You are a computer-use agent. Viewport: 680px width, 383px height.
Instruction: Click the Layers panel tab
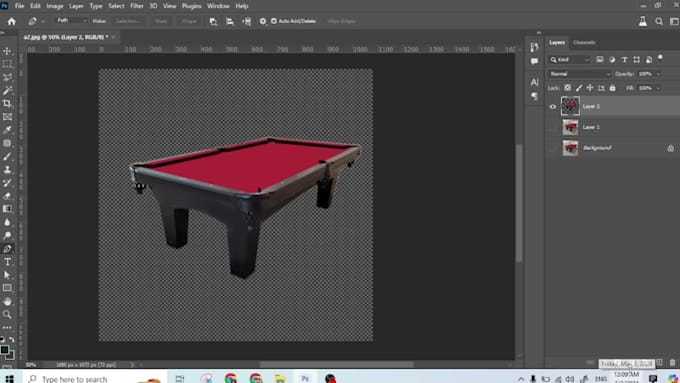[557, 43]
